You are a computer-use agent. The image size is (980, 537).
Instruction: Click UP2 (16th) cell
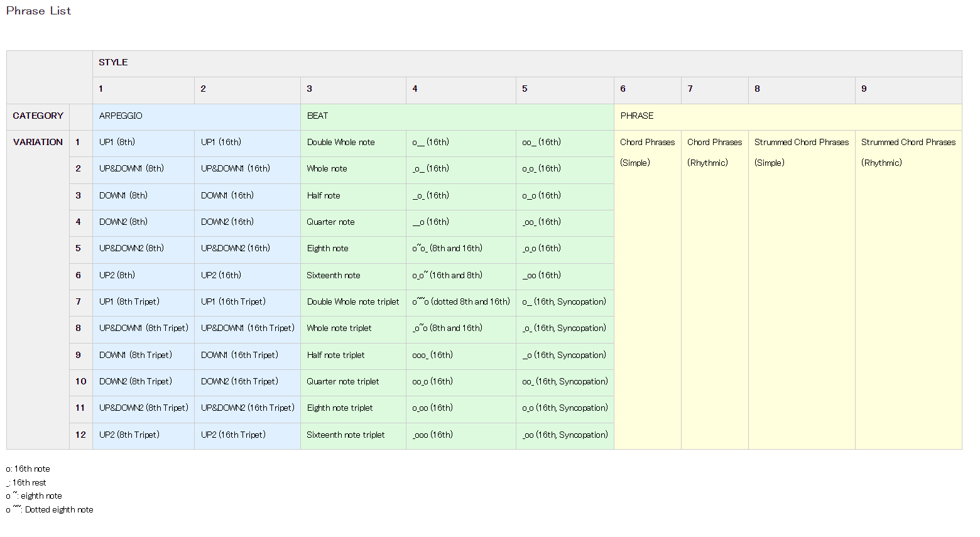(248, 276)
